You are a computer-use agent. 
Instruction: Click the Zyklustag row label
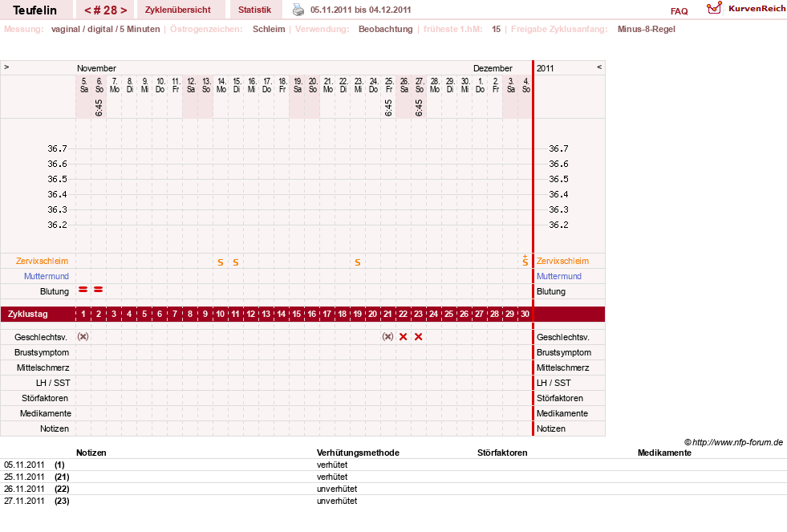click(x=27, y=315)
